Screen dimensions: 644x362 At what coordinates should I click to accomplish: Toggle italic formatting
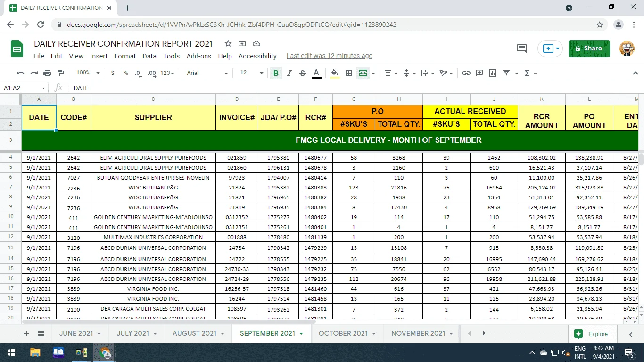tap(289, 73)
